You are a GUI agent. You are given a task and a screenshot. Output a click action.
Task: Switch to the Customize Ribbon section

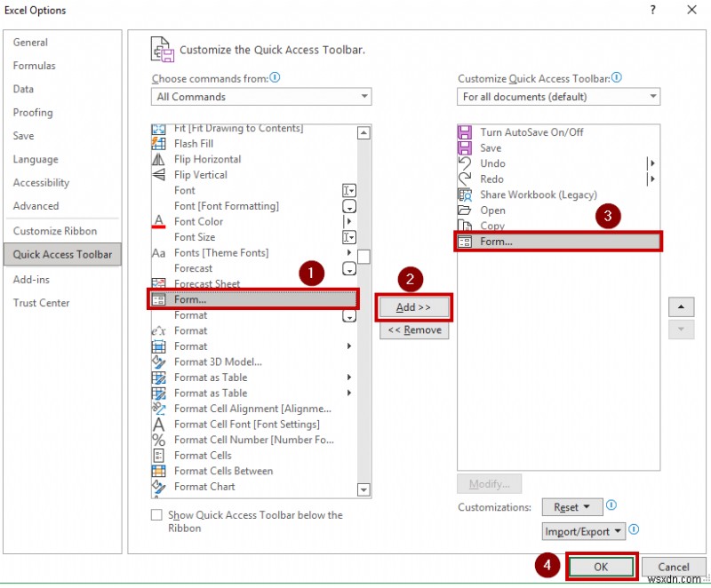coord(53,231)
